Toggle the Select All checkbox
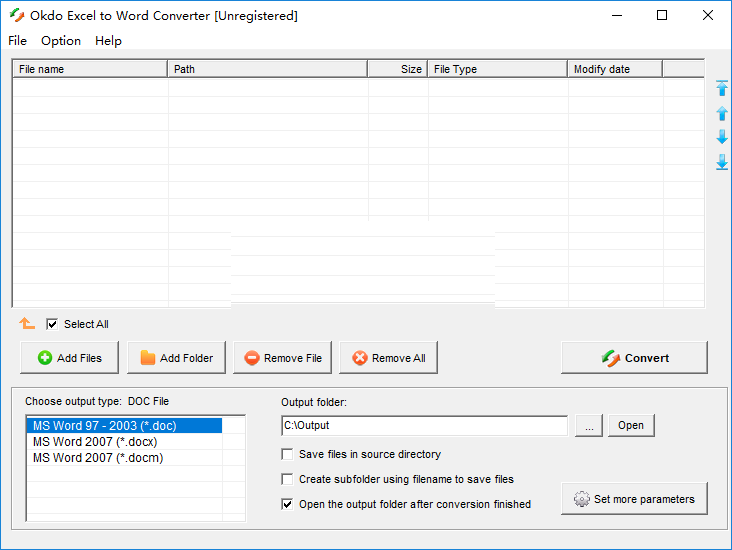732x550 pixels. pyautogui.click(x=52, y=324)
